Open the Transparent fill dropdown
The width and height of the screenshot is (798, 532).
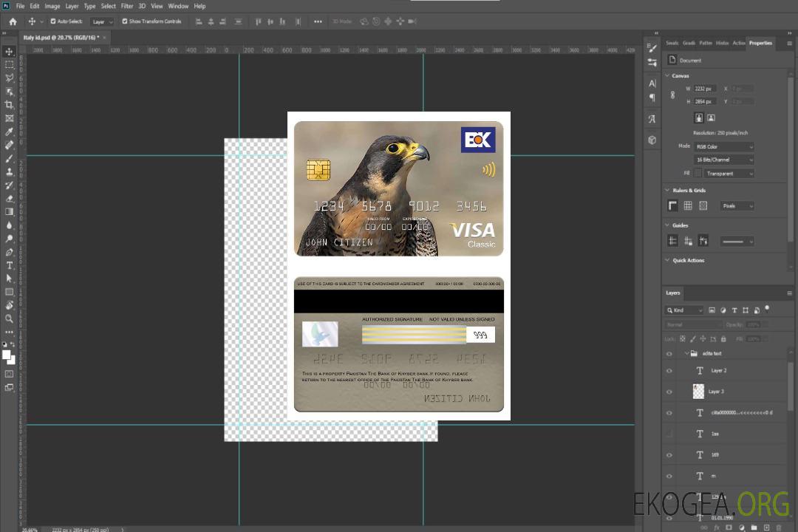729,174
